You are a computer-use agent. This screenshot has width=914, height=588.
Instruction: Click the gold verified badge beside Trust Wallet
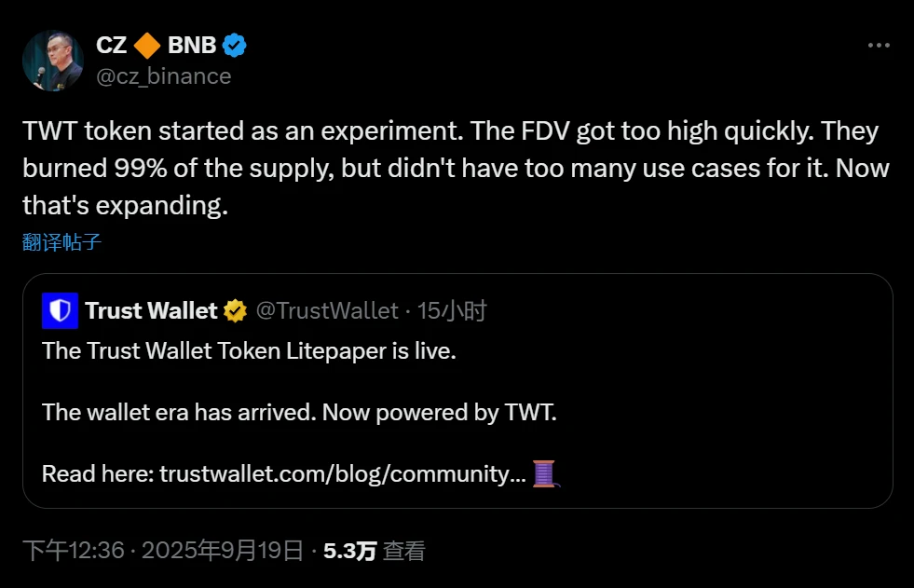(236, 310)
